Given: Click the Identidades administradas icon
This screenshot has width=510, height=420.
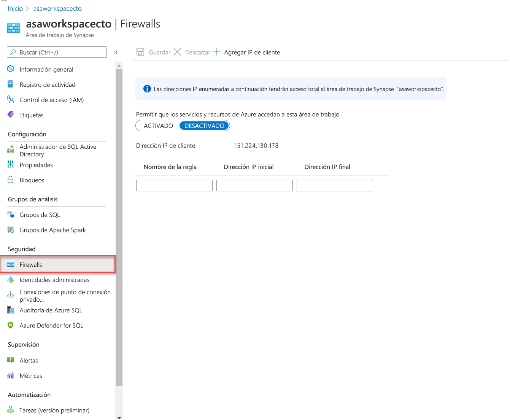Looking at the screenshot, I should (x=11, y=280).
